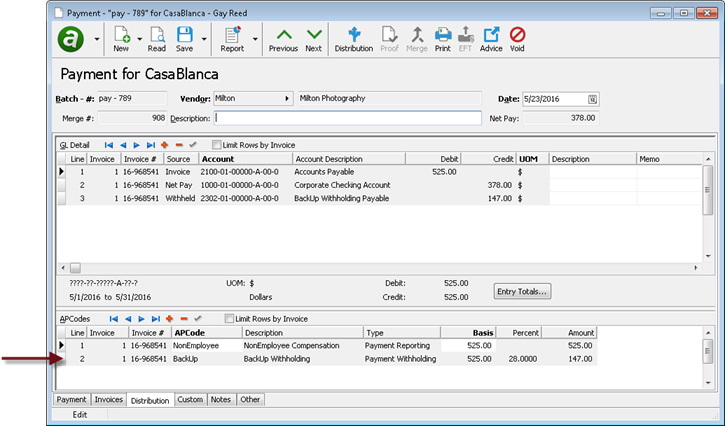Click the Read toolbar icon
Image resolution: width=725 pixels, height=426 pixels.
[x=157, y=39]
